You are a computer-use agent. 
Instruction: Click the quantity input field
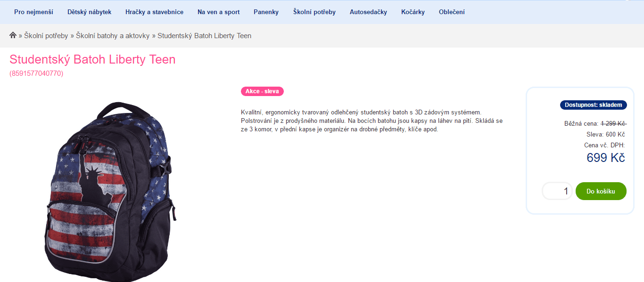click(557, 191)
